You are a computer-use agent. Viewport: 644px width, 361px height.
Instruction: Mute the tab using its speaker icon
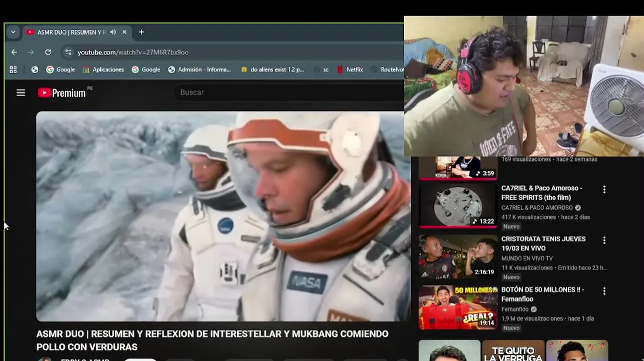coord(113,32)
